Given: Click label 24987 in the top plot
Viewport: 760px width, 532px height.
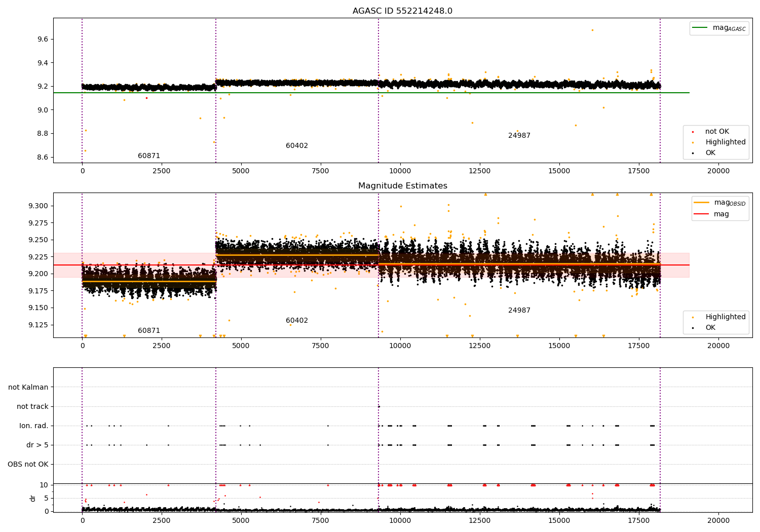Looking at the screenshot, I should (x=519, y=136).
